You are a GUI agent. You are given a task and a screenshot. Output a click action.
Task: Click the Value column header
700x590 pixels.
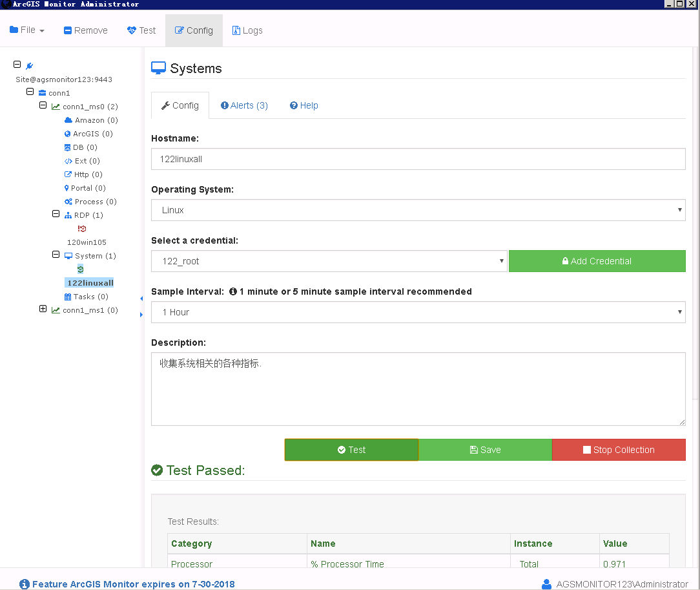tap(634, 543)
